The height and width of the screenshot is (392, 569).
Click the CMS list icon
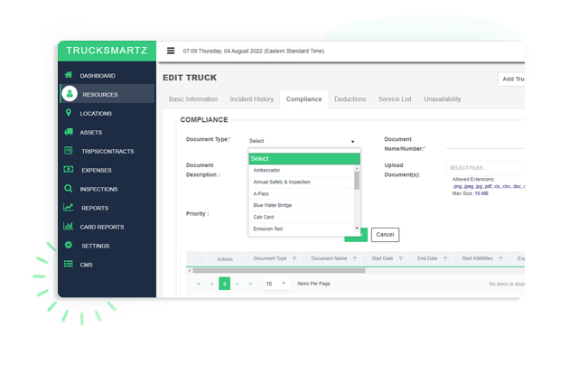69,264
